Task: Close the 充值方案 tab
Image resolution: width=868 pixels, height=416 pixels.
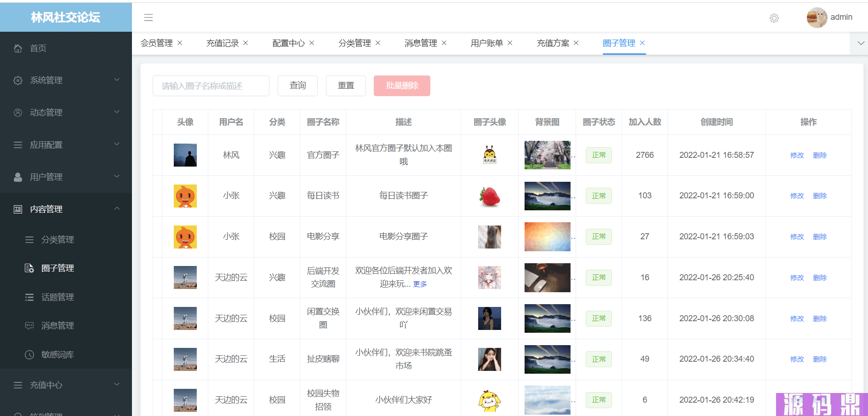Action: pyautogui.click(x=576, y=43)
